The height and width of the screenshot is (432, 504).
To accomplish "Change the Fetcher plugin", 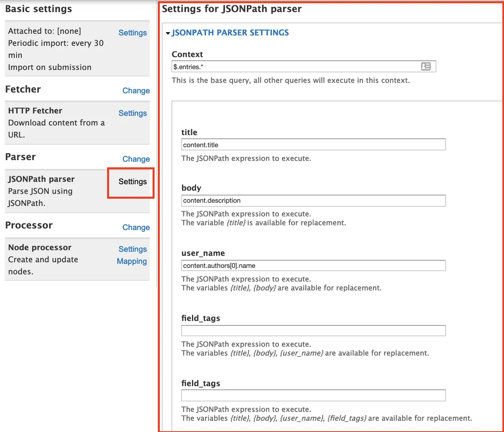I will pos(136,91).
